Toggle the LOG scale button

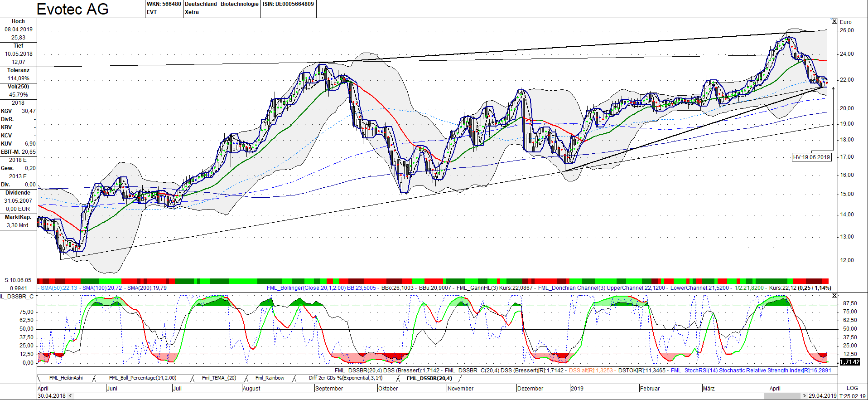[x=852, y=388]
